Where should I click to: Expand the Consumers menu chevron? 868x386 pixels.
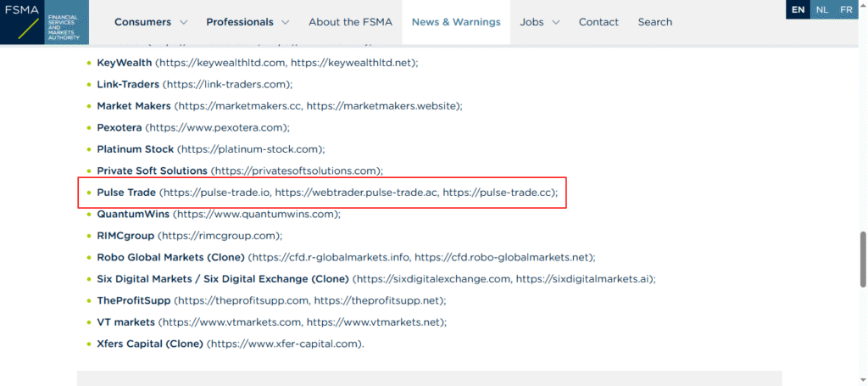coord(184,22)
